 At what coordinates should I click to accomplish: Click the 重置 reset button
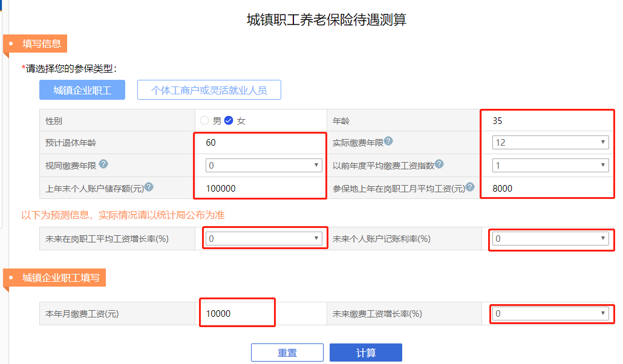pos(287,352)
